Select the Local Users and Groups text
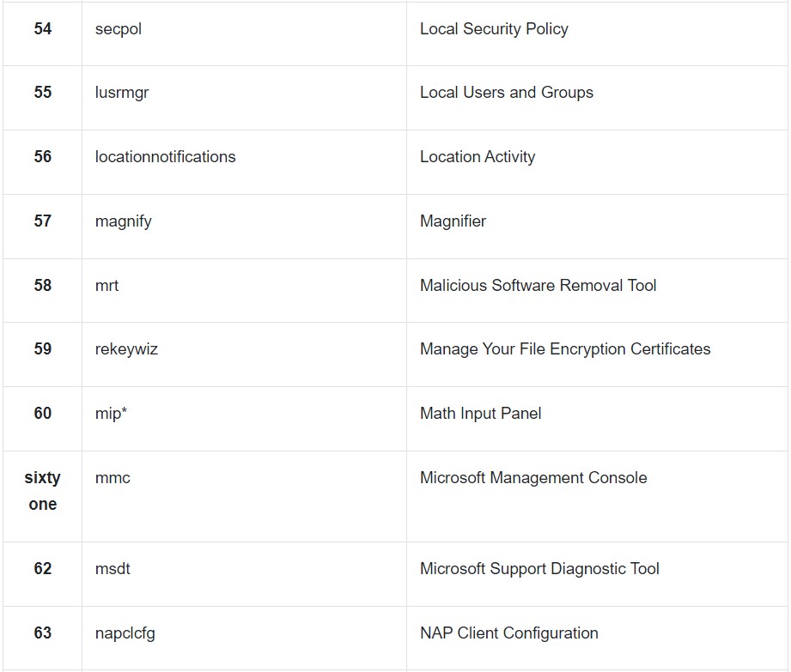 tap(507, 93)
